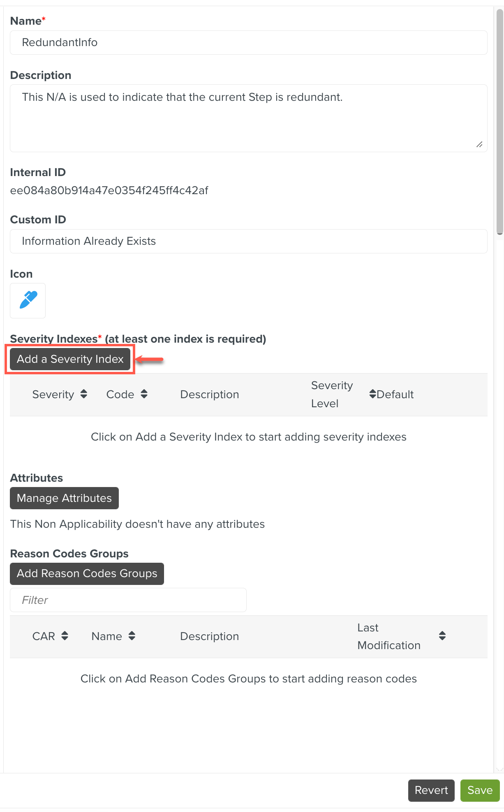Sort by Last Modification arrows

[442, 636]
